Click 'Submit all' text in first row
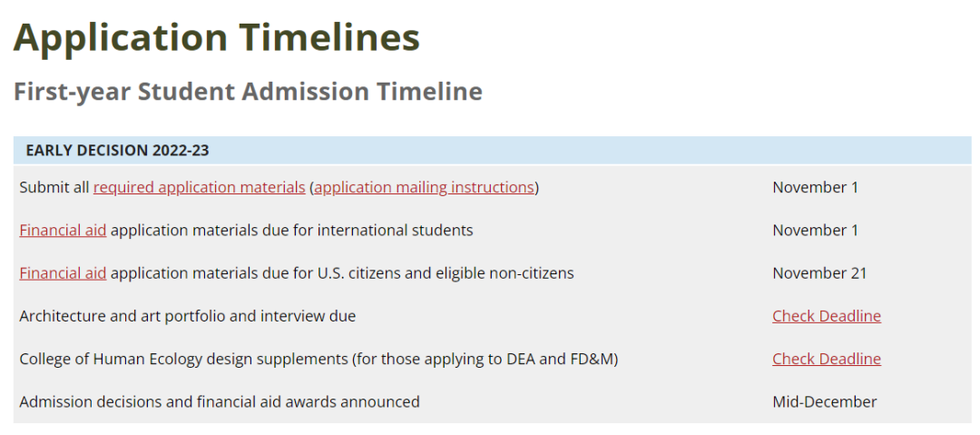This screenshot has width=980, height=435. pyautogui.click(x=54, y=187)
